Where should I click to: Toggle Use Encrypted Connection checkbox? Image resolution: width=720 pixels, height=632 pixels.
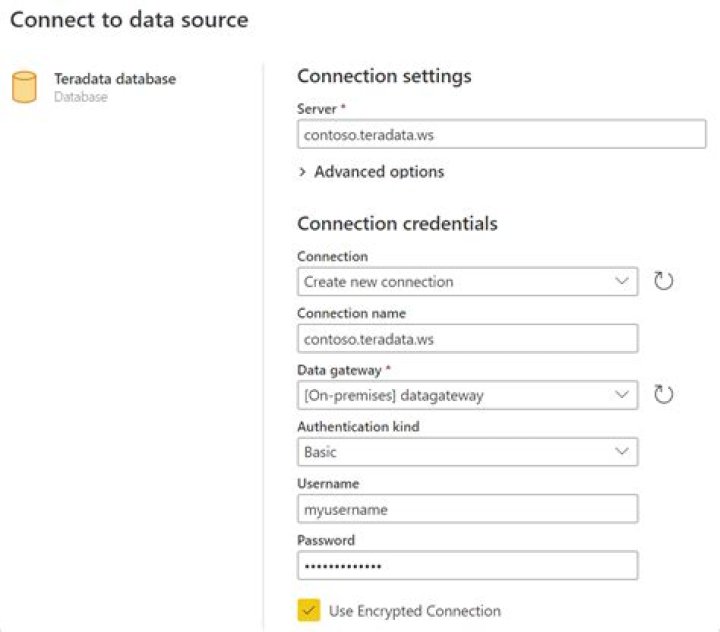point(309,610)
